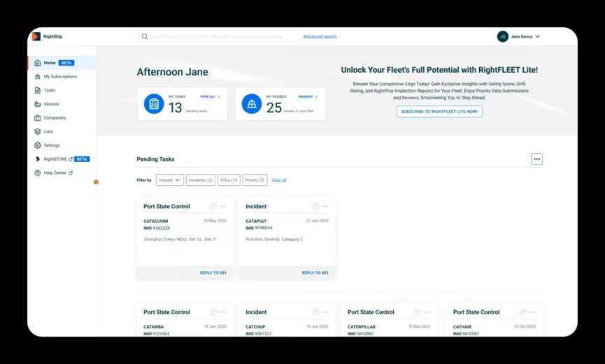The height and width of the screenshot is (364, 605).
Task: Click the Help Center question icon
Action: (x=38, y=173)
